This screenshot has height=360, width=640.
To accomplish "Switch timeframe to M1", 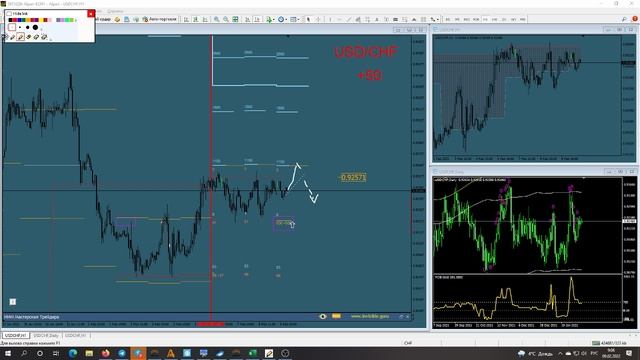I will coord(448,19).
